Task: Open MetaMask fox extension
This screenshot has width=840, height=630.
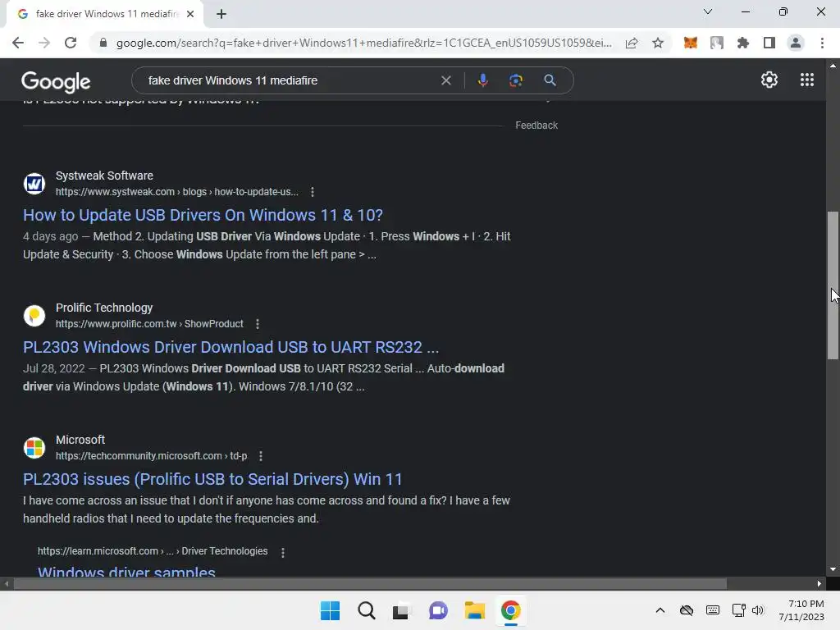Action: coord(691,43)
